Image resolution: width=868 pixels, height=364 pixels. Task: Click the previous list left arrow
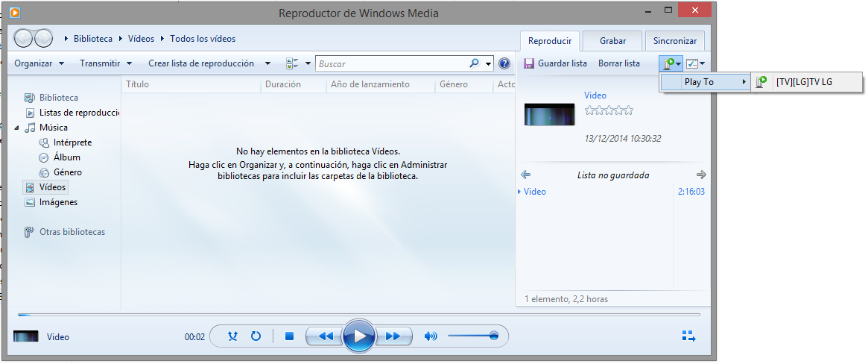tap(526, 175)
